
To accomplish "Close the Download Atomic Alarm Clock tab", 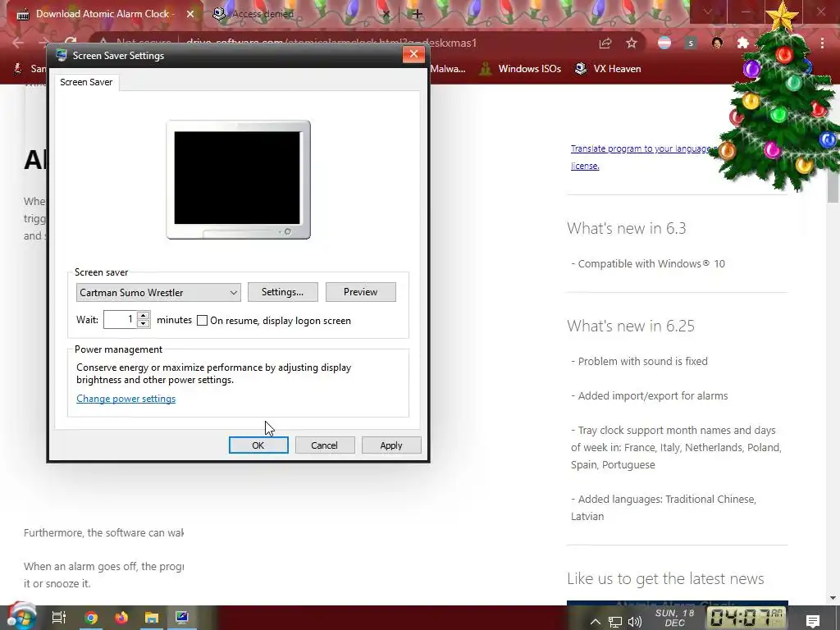I will pos(190,14).
